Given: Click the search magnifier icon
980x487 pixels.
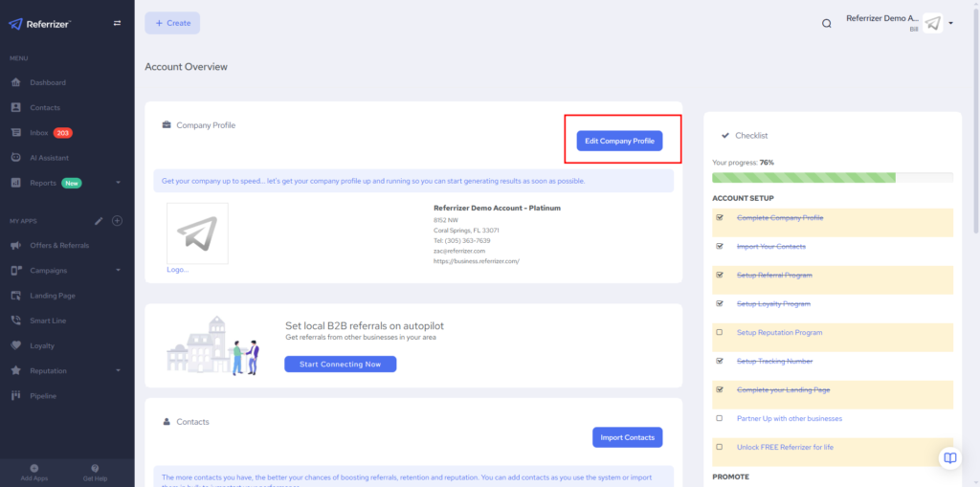Looking at the screenshot, I should [x=826, y=24].
